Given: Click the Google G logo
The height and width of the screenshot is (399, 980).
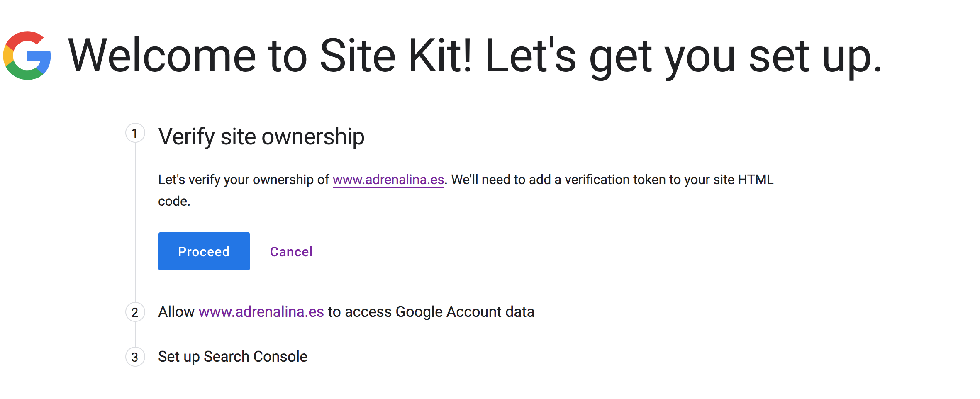Looking at the screenshot, I should click(x=27, y=56).
